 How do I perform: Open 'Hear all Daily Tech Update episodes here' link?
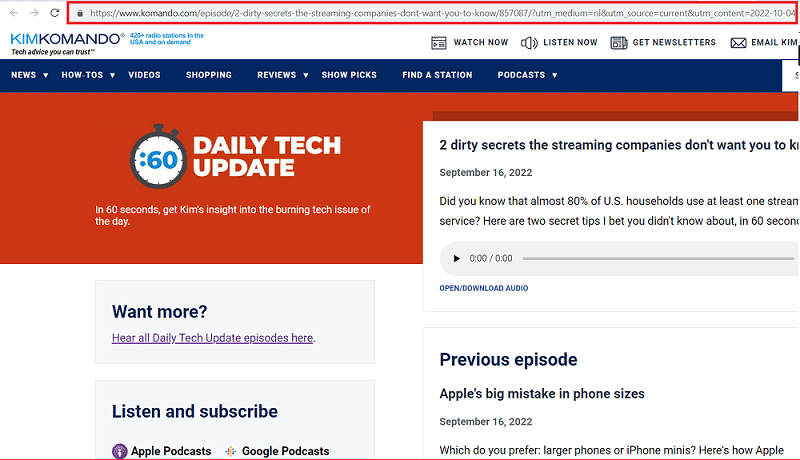click(212, 338)
